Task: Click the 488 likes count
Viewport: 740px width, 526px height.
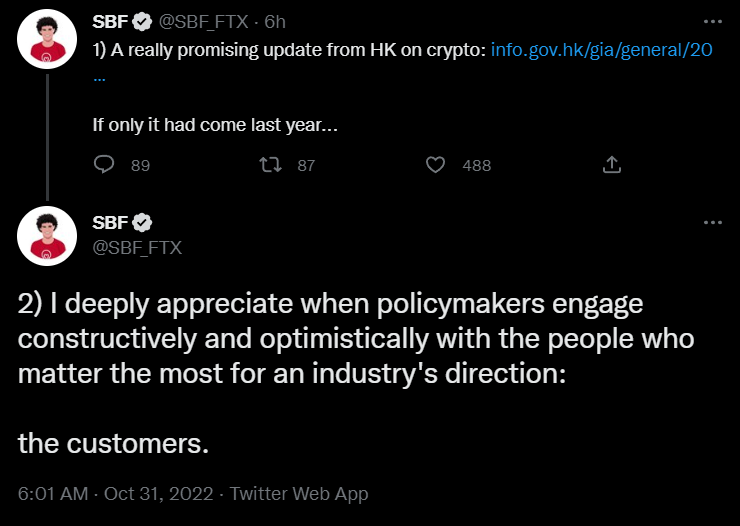Action: point(476,166)
